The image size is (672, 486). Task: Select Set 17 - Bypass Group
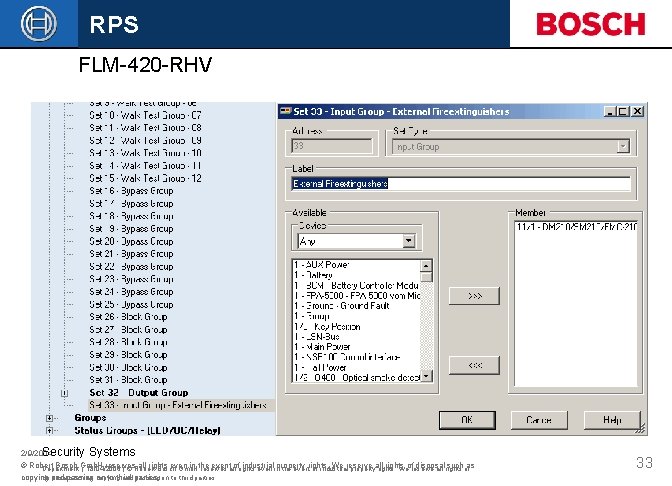(x=131, y=204)
